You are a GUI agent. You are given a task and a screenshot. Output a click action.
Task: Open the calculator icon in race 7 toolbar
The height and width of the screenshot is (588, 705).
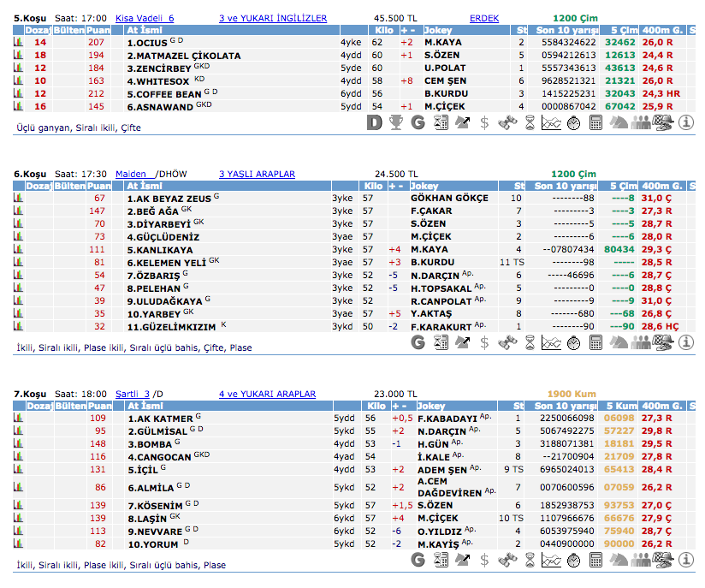click(596, 561)
